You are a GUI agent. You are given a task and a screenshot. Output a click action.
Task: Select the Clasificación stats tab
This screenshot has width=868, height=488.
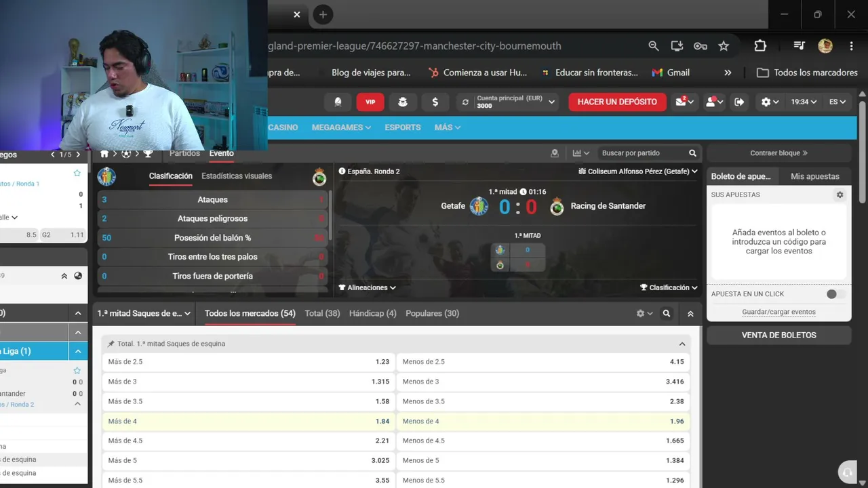coord(171,176)
